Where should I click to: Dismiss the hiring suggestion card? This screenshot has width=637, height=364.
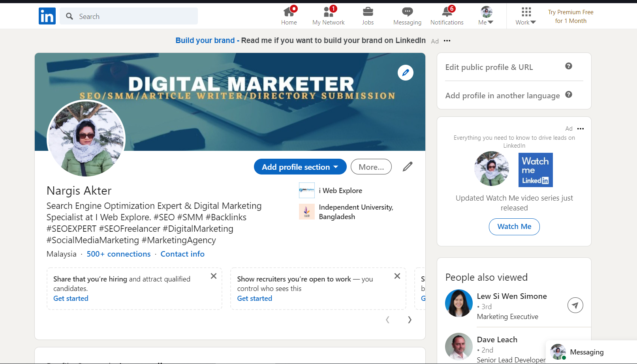tap(214, 276)
